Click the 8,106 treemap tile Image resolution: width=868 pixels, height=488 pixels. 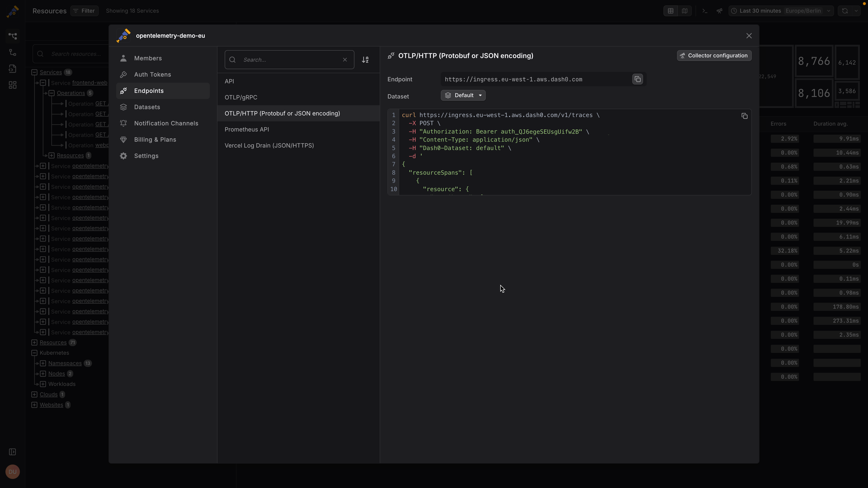tap(814, 93)
